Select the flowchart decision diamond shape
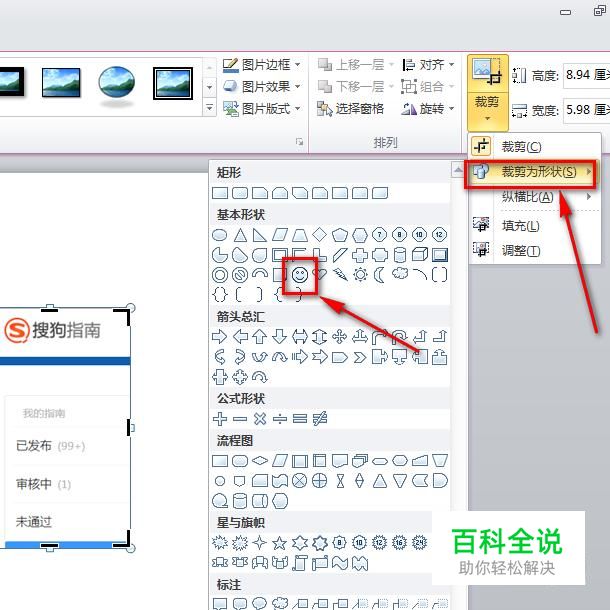The height and width of the screenshot is (610, 610). (x=260, y=461)
